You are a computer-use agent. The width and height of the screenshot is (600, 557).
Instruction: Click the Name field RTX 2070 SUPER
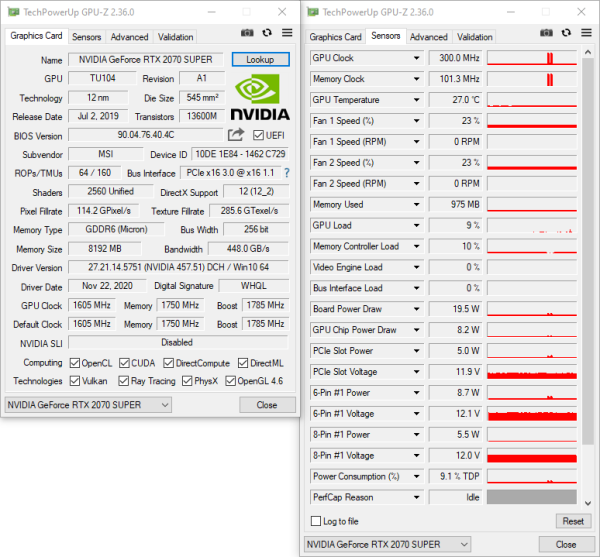coord(145,60)
